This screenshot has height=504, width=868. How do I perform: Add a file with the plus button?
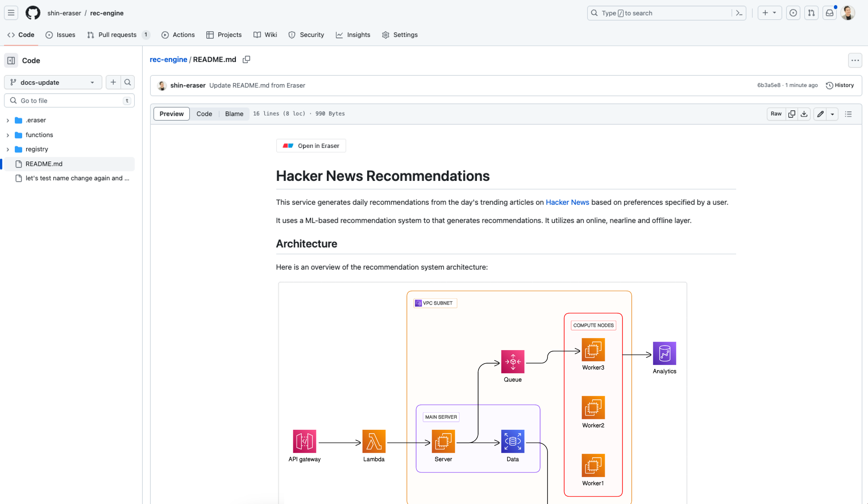pyautogui.click(x=113, y=82)
